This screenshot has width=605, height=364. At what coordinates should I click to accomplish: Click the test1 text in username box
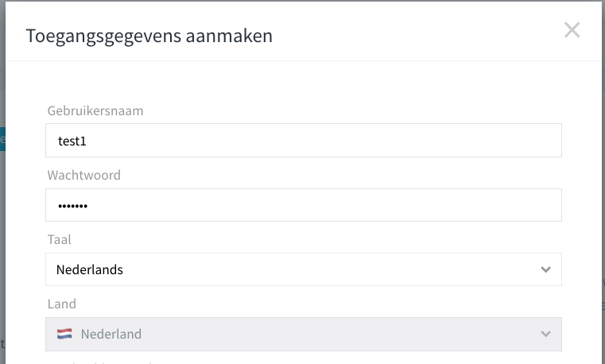[x=72, y=141]
